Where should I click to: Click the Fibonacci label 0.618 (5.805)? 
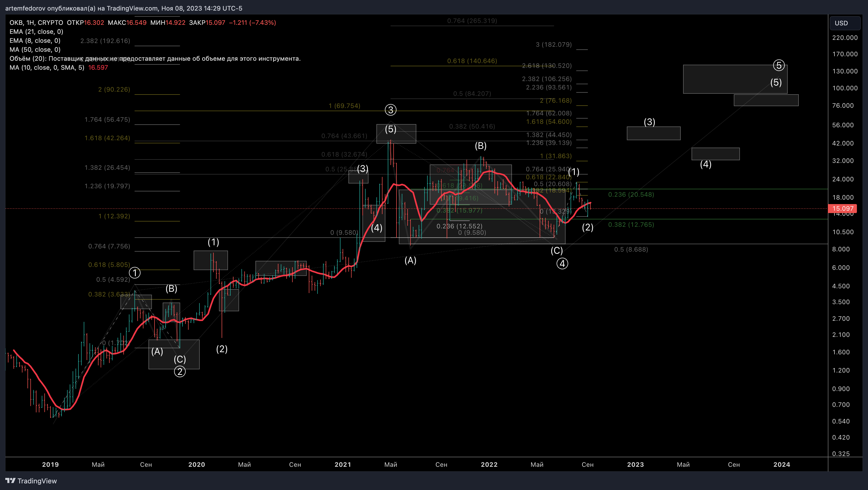tap(109, 265)
